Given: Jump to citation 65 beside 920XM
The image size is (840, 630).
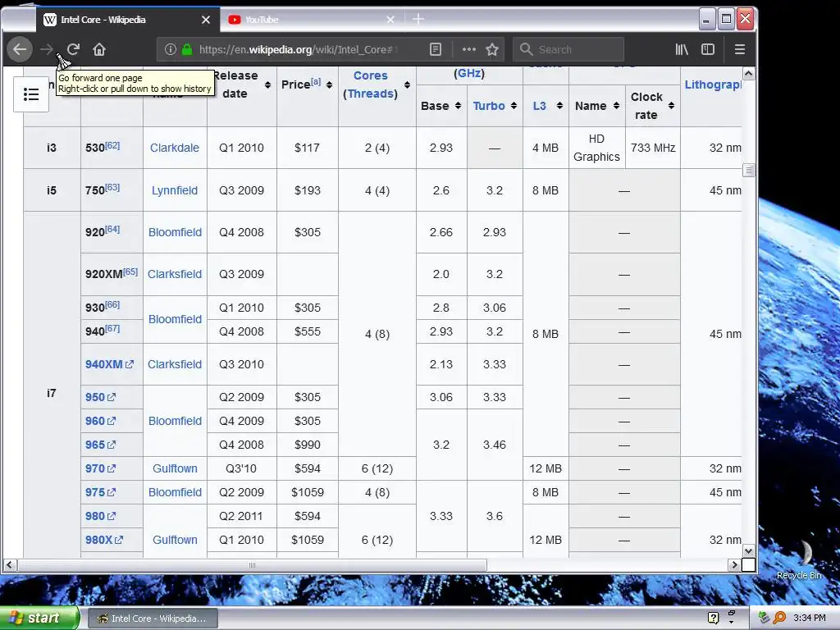Looking at the screenshot, I should click(x=130, y=272).
